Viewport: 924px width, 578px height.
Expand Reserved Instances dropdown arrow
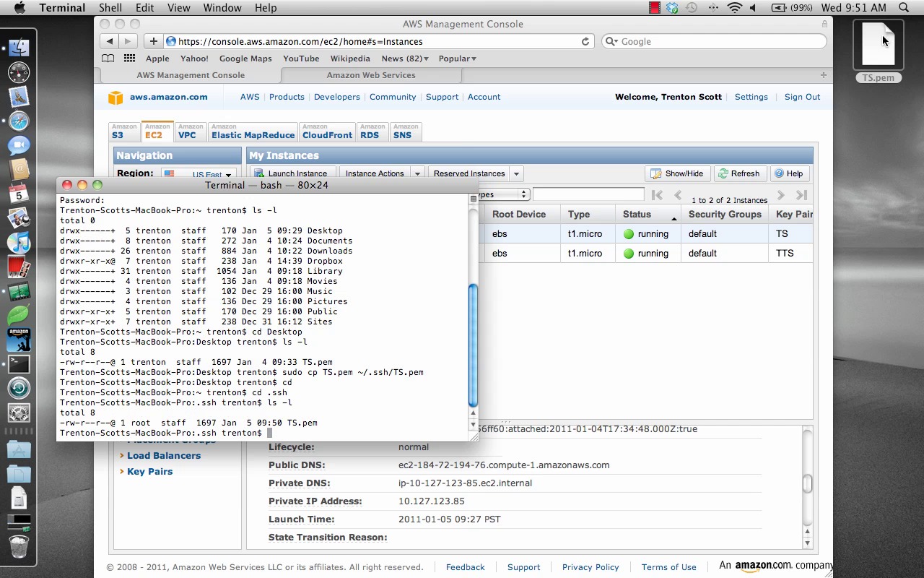[515, 173]
